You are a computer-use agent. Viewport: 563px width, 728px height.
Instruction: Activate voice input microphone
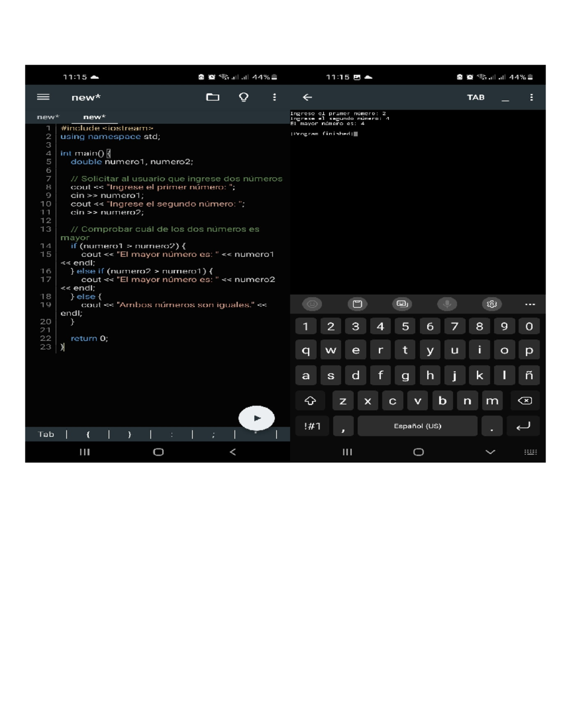point(447,304)
